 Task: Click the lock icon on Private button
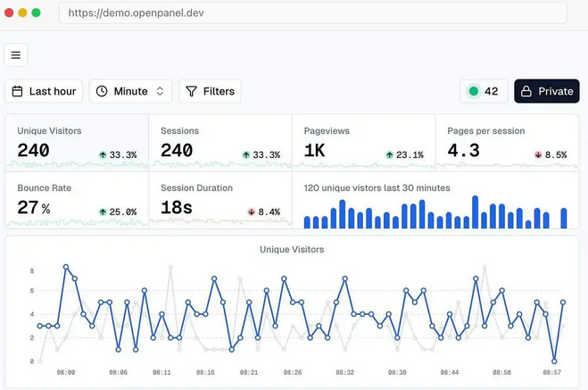(526, 91)
